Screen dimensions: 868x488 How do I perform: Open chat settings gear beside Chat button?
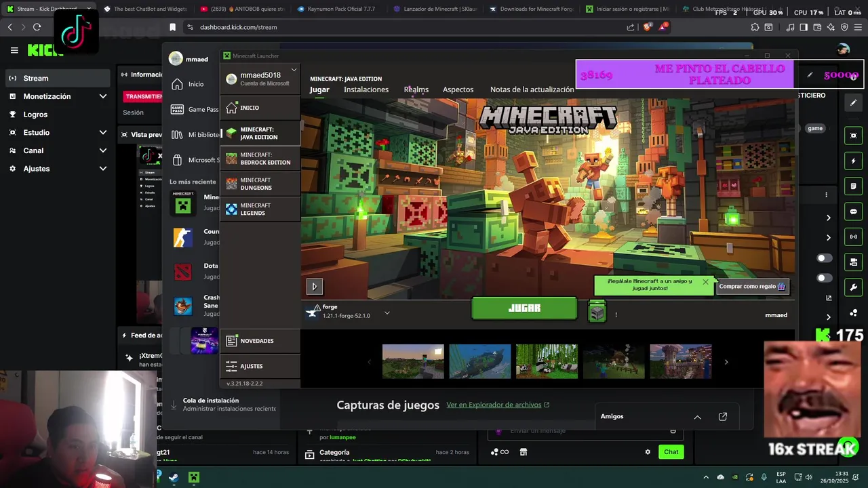pyautogui.click(x=648, y=452)
